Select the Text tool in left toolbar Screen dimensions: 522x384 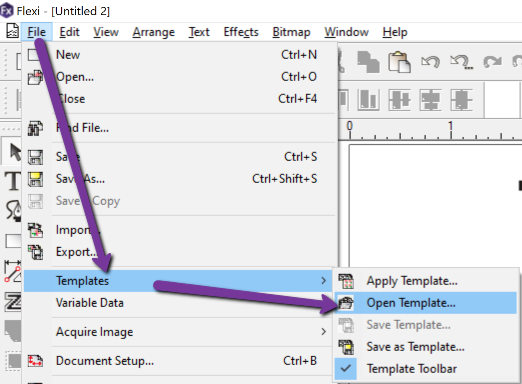[13, 181]
